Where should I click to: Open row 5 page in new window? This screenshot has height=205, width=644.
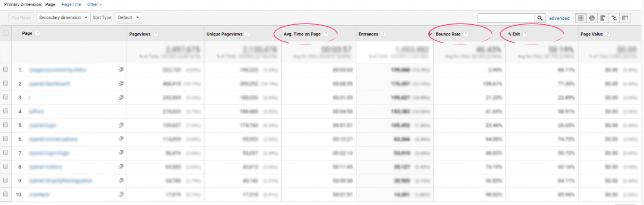click(121, 125)
